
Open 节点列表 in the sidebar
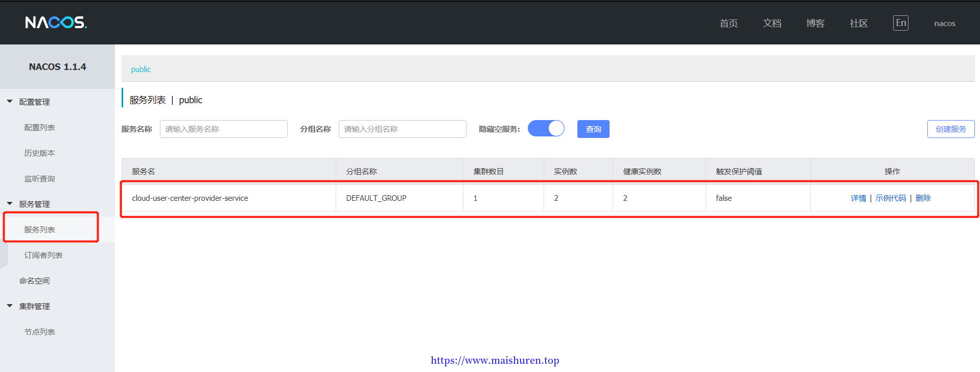pyautogui.click(x=39, y=332)
